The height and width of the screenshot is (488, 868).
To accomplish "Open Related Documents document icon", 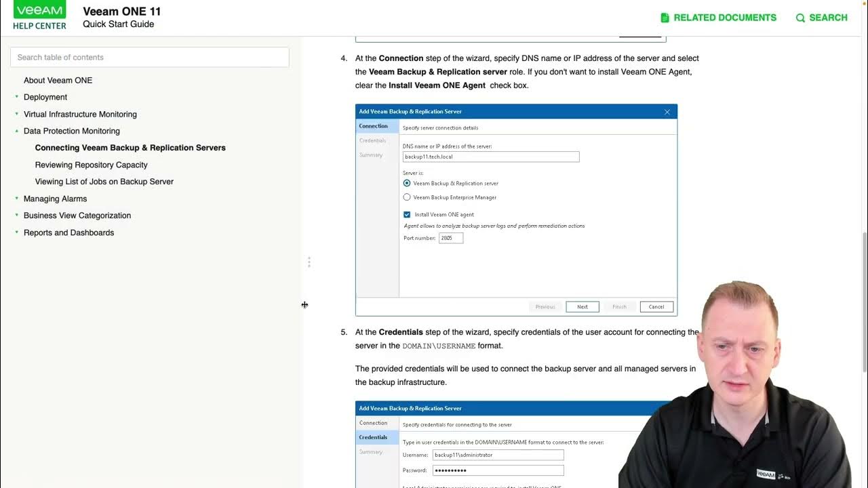I will 665,18.
